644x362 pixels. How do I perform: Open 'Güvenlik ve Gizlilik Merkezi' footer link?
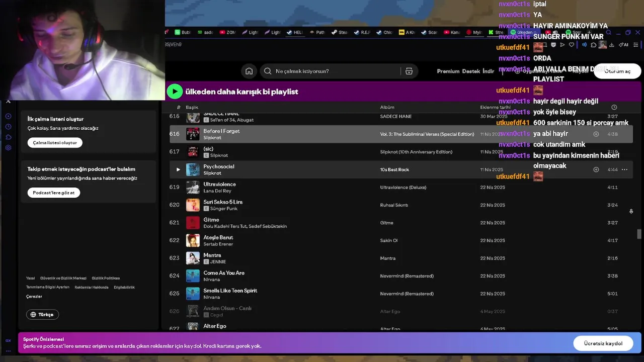coord(63,278)
